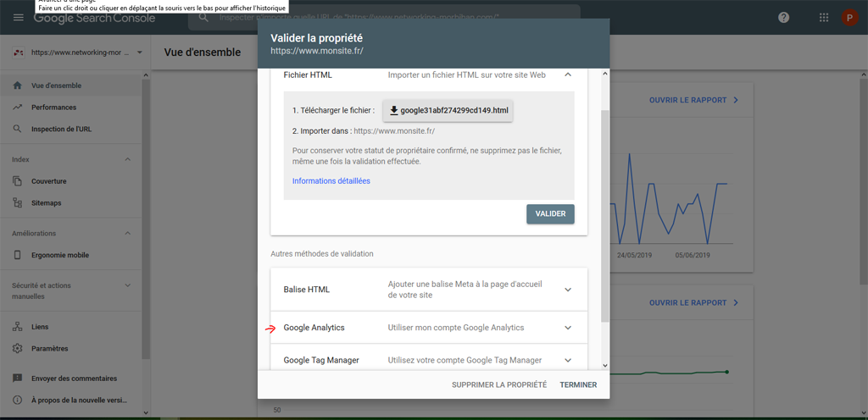
Task: Expand the Google Tag Manager method
Action: point(567,361)
